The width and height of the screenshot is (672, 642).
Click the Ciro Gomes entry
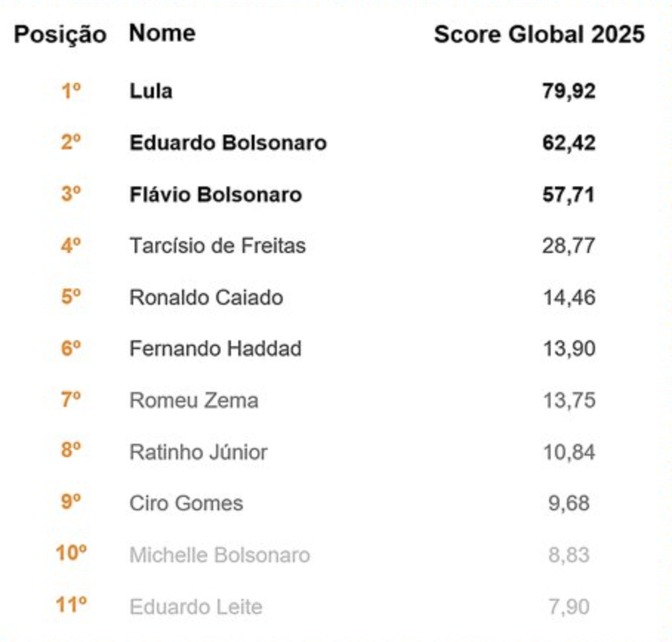[186, 504]
